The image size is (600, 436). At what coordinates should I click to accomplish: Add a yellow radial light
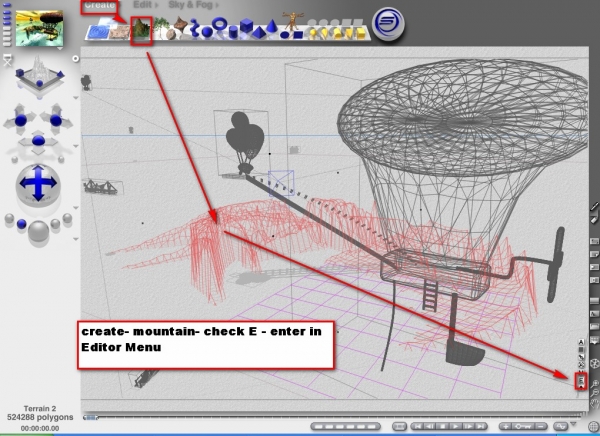point(313,34)
